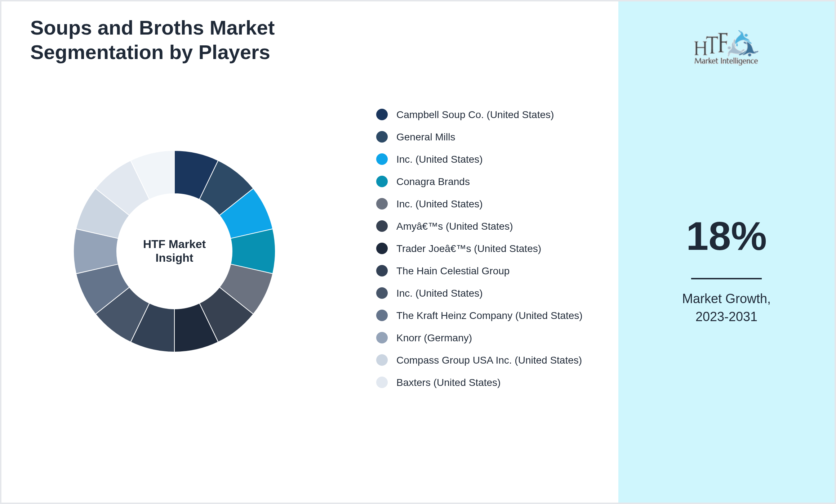The height and width of the screenshot is (504, 836).
Task: Click the Trader Joe's legend bullet
Action: 382,248
